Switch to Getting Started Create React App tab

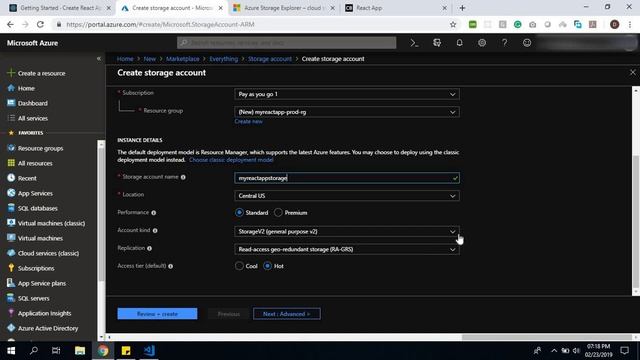point(60,8)
